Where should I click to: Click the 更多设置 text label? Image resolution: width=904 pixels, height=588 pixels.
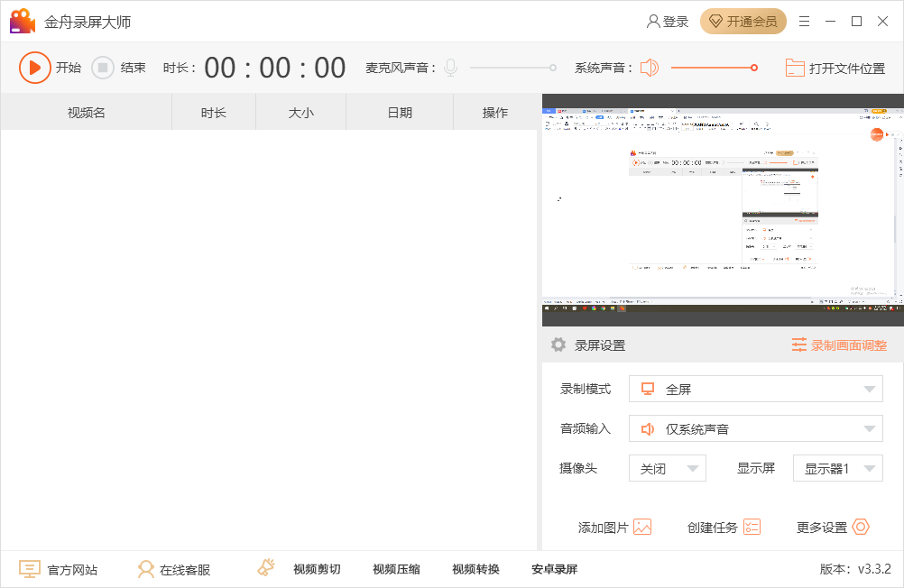pos(822,528)
